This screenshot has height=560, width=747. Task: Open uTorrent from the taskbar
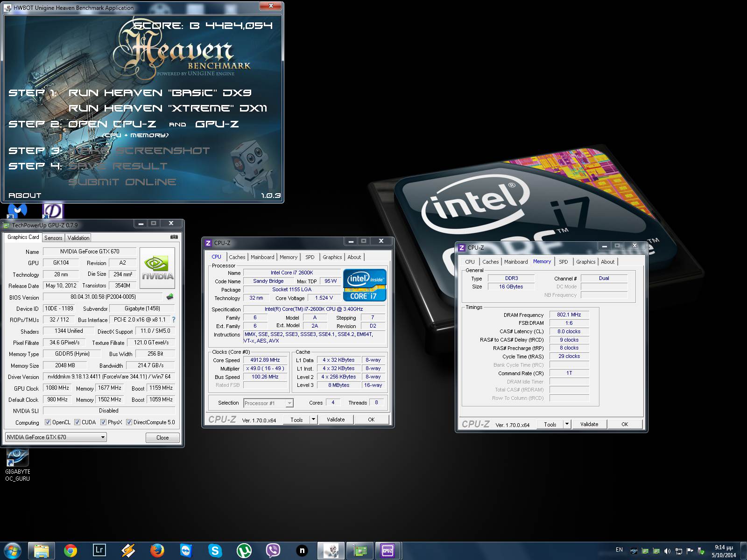[244, 551]
